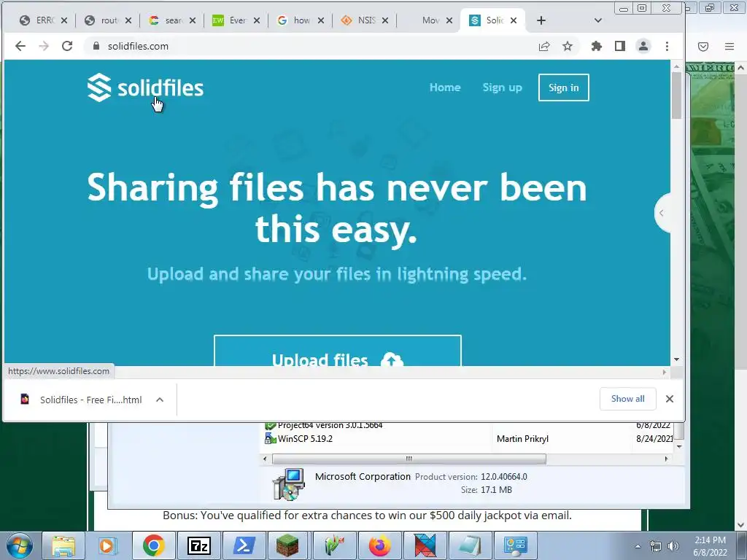Click the Microsoft Corporation installer icon

[289, 484]
